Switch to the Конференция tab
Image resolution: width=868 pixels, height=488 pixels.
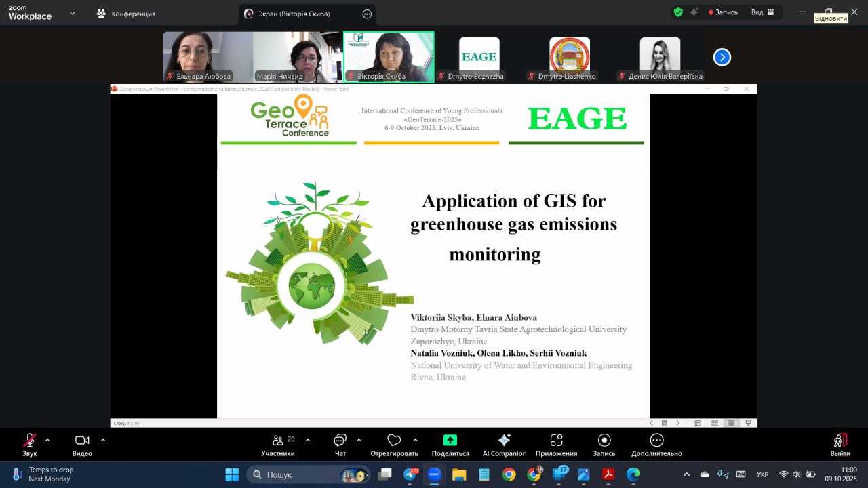click(126, 14)
